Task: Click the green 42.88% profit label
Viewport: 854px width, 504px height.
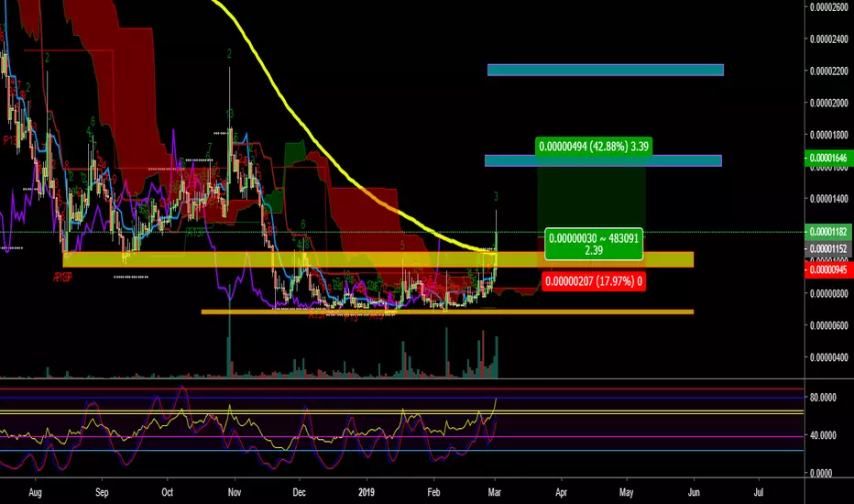Action: coord(593,145)
